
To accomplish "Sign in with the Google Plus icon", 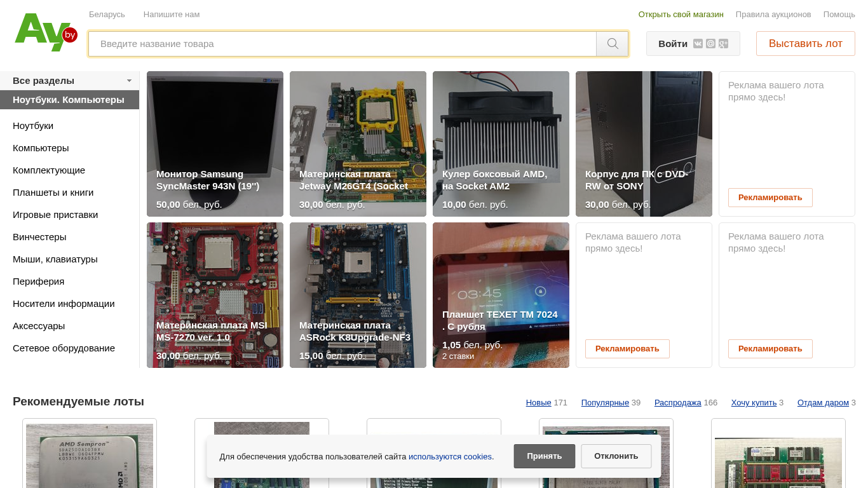I will pyautogui.click(x=723, y=44).
